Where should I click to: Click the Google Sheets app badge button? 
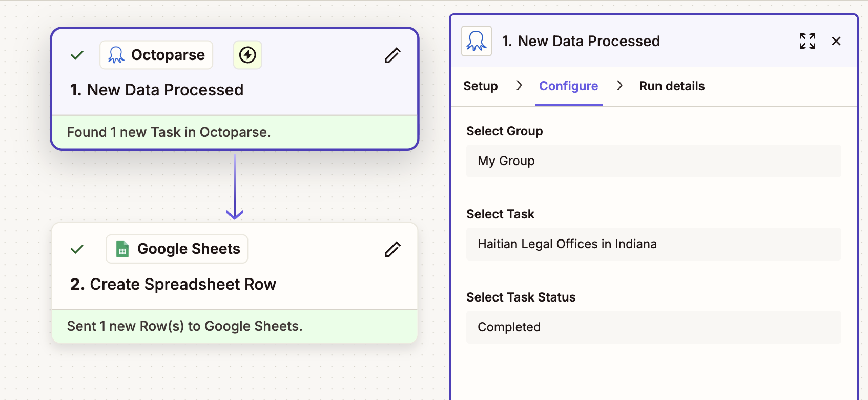pos(177,249)
